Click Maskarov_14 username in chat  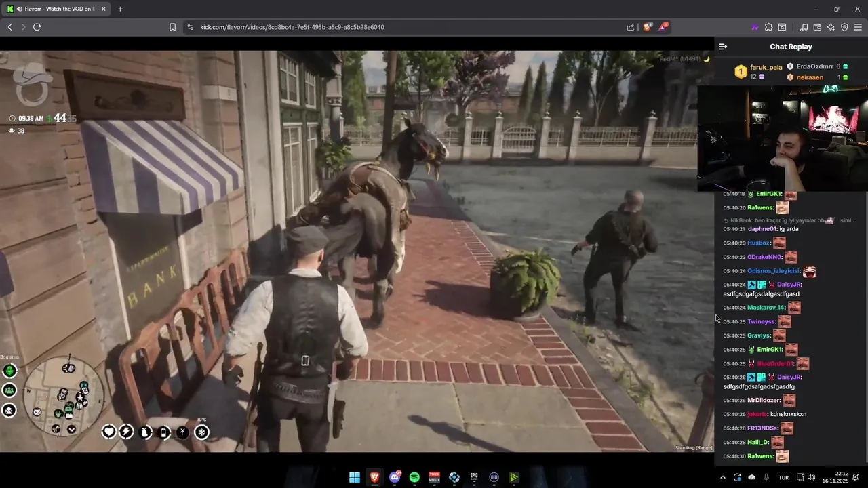click(766, 308)
